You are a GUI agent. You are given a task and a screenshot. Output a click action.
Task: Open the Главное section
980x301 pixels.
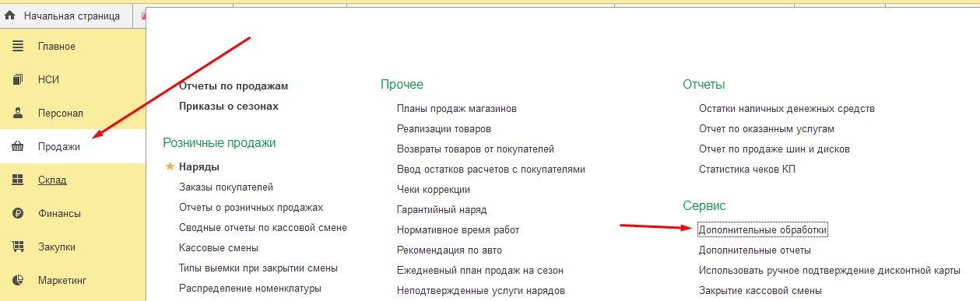click(72, 46)
